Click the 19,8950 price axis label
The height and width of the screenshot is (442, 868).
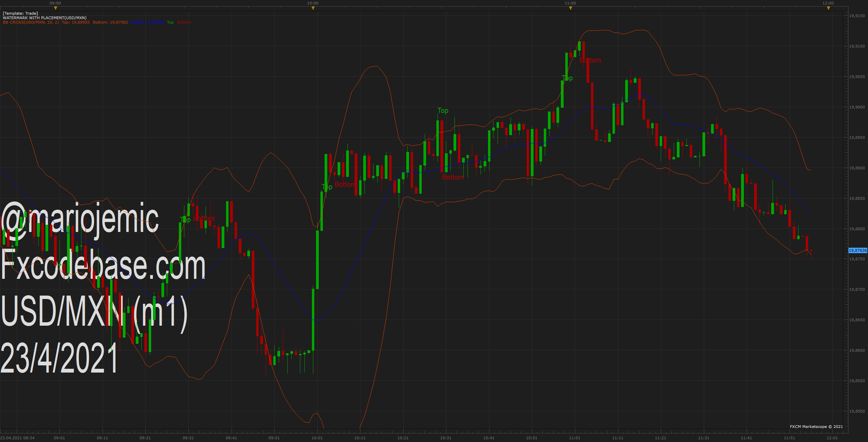click(x=857, y=138)
